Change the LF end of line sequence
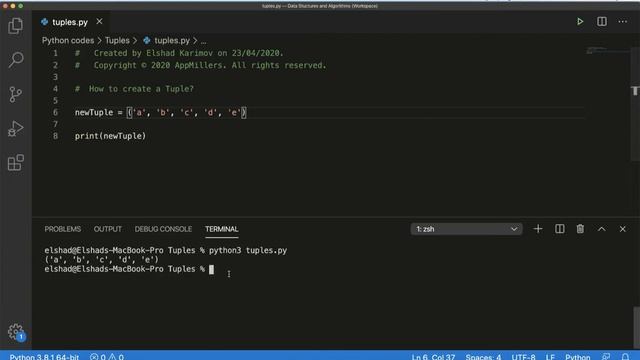Viewport: 640px width, 360px height. pyautogui.click(x=550, y=357)
